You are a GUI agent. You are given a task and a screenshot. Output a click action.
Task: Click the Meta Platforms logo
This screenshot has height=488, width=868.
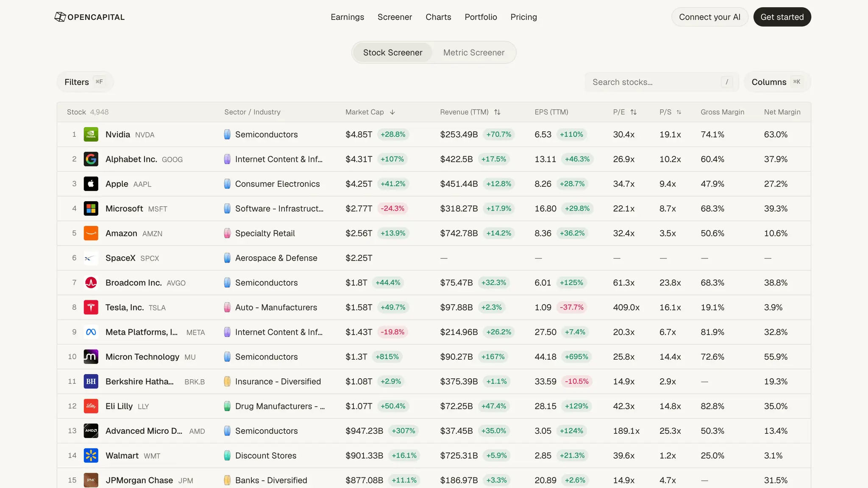click(x=91, y=332)
